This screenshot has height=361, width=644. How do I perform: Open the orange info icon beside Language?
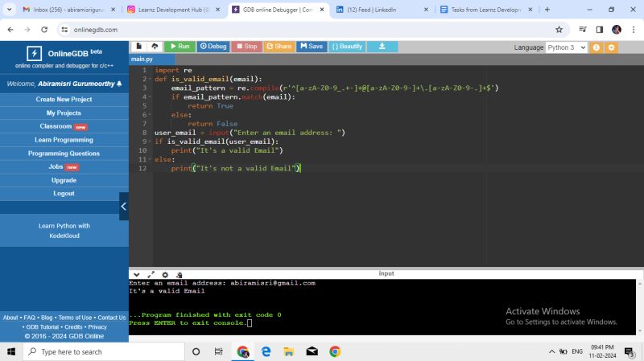click(x=597, y=47)
